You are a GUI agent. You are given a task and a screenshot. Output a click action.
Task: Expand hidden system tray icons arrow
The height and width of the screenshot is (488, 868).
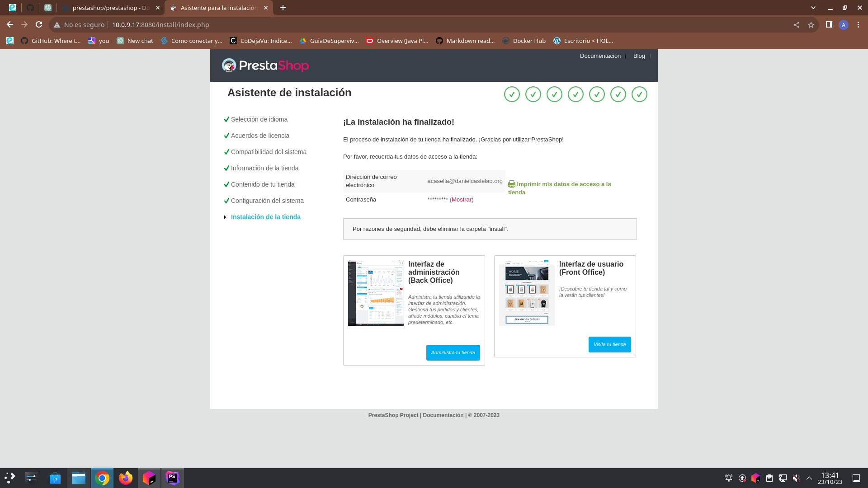click(809, 478)
